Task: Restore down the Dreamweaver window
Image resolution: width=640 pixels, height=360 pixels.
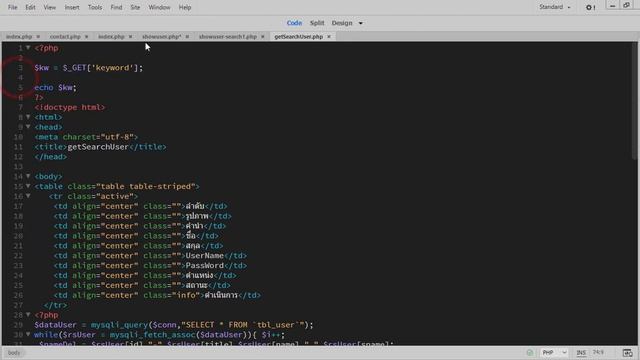Action: click(626, 6)
